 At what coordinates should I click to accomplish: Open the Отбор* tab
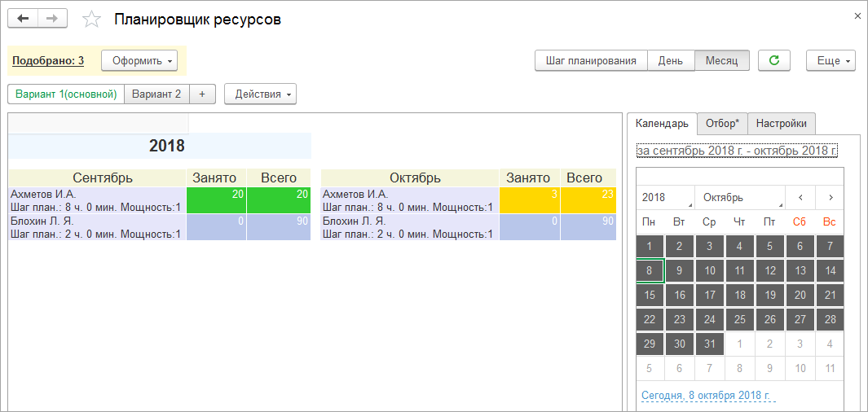coord(722,124)
